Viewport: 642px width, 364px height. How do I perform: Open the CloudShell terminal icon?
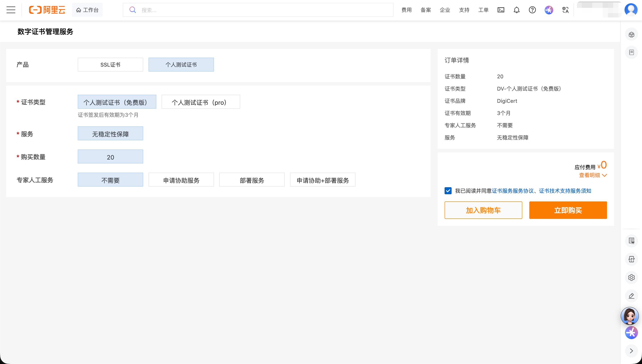coord(501,10)
